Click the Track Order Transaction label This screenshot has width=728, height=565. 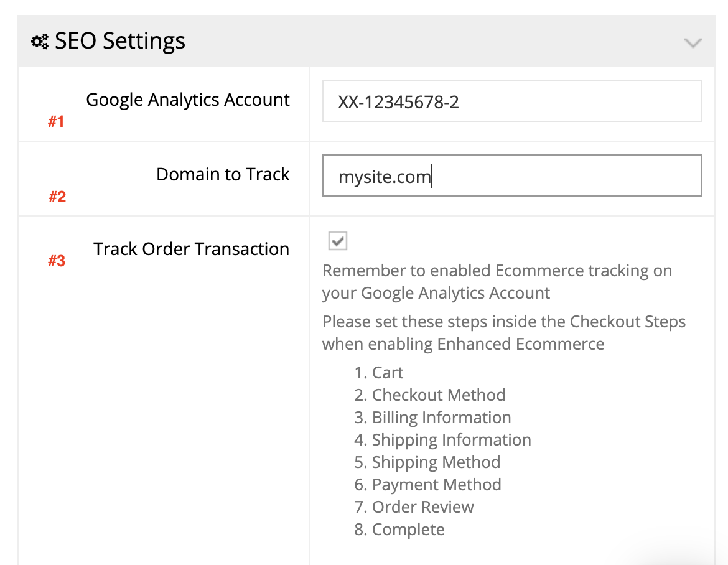click(x=191, y=248)
